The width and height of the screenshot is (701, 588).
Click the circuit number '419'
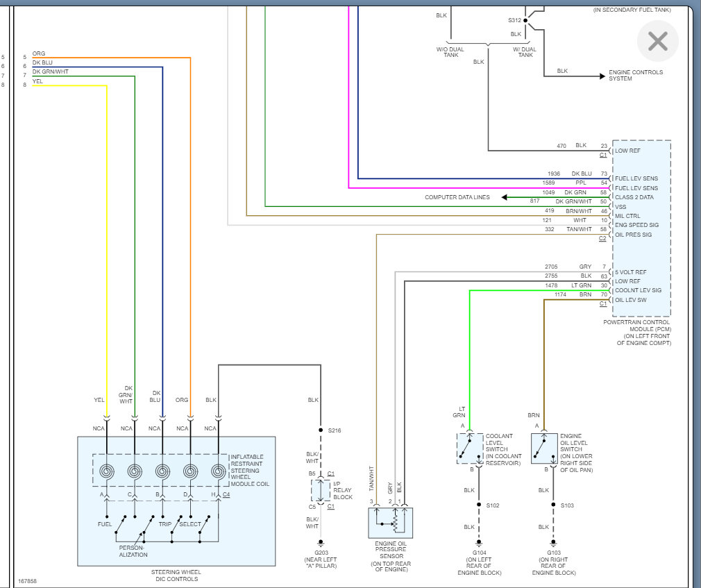[x=550, y=210]
